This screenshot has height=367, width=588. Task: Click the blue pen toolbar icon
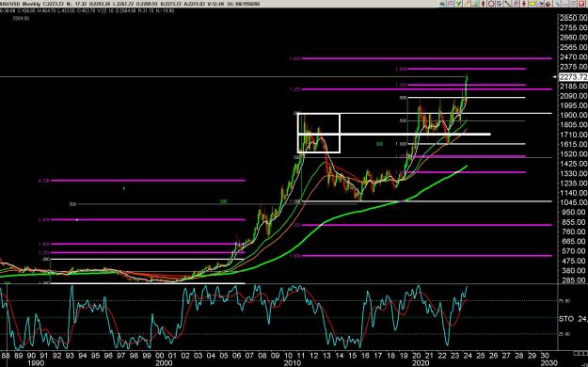coord(540,4)
